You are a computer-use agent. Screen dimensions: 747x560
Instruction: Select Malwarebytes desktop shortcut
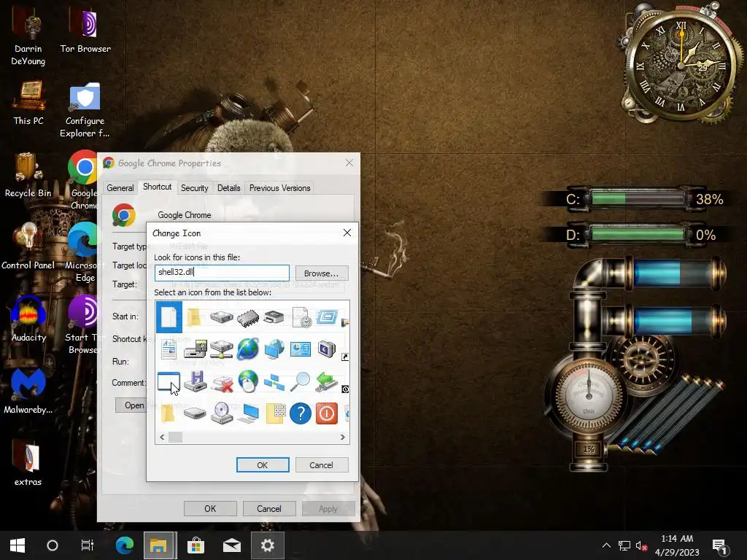(x=28, y=392)
